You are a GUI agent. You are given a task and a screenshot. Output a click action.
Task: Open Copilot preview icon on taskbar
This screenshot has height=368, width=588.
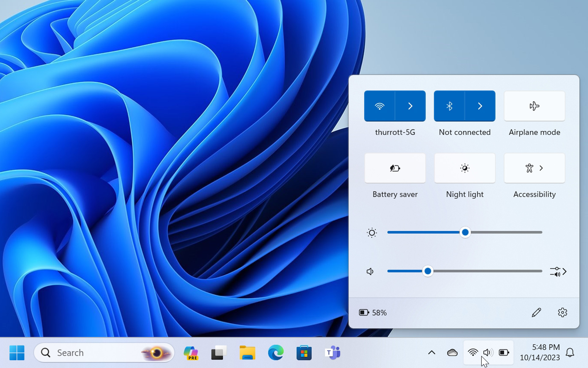191,353
